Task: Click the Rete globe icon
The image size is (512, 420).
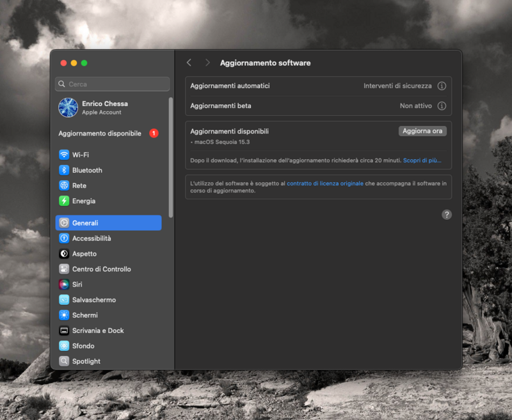Action: coord(64,185)
